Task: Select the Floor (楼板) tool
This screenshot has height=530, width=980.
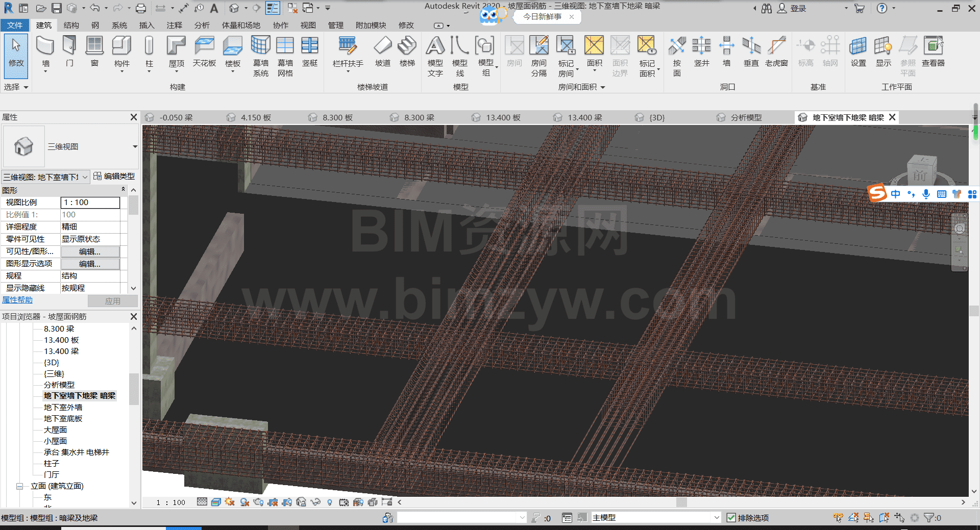Action: pyautogui.click(x=233, y=53)
